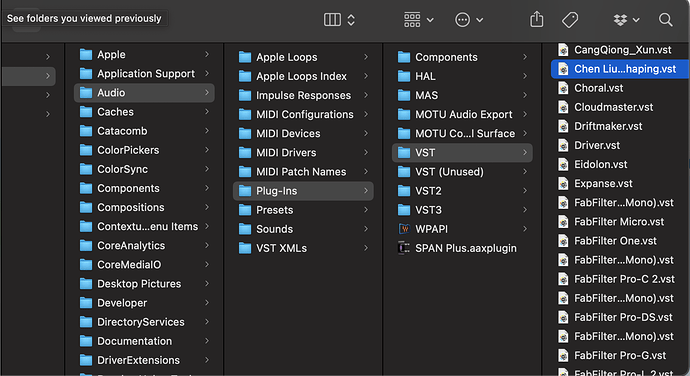This screenshot has height=376, width=690.
Task: Select the MOTU Audio Export folder
Action: click(x=462, y=114)
